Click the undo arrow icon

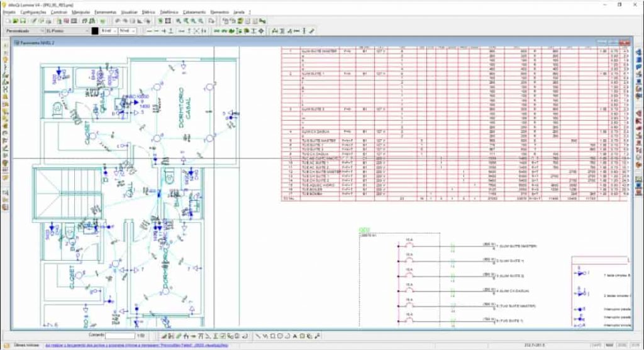tap(118, 21)
